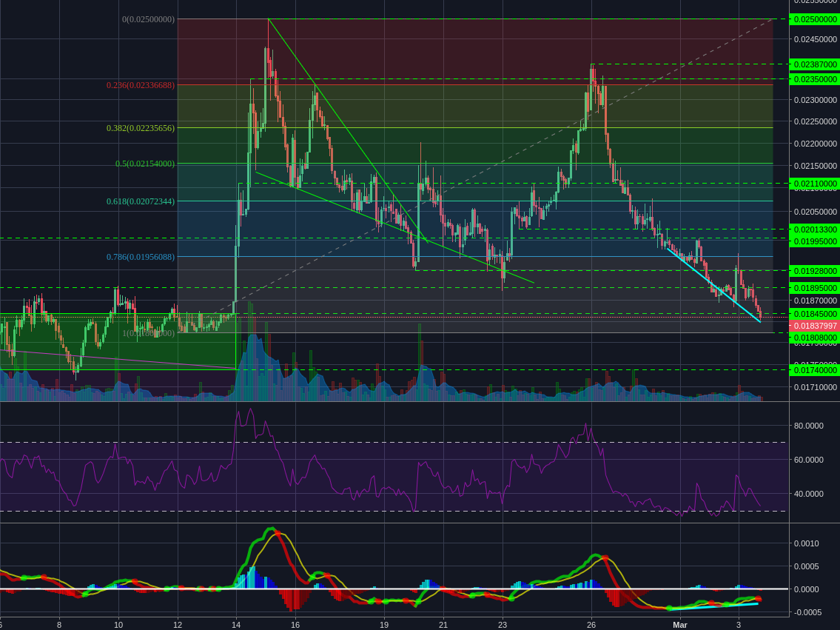Image resolution: width=840 pixels, height=630 pixels.
Task: Click the 0.02387000 price level label
Action: [814, 64]
